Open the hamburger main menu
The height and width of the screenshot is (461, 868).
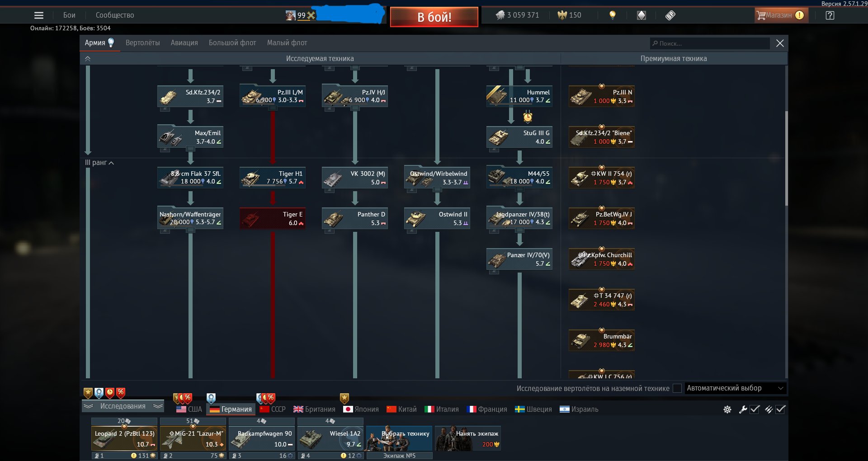(x=39, y=15)
